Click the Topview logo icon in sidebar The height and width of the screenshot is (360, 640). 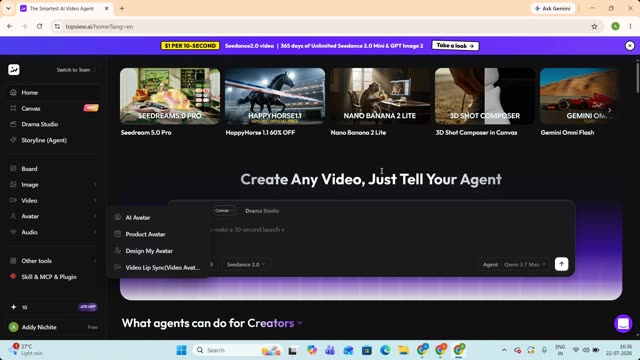point(14,70)
